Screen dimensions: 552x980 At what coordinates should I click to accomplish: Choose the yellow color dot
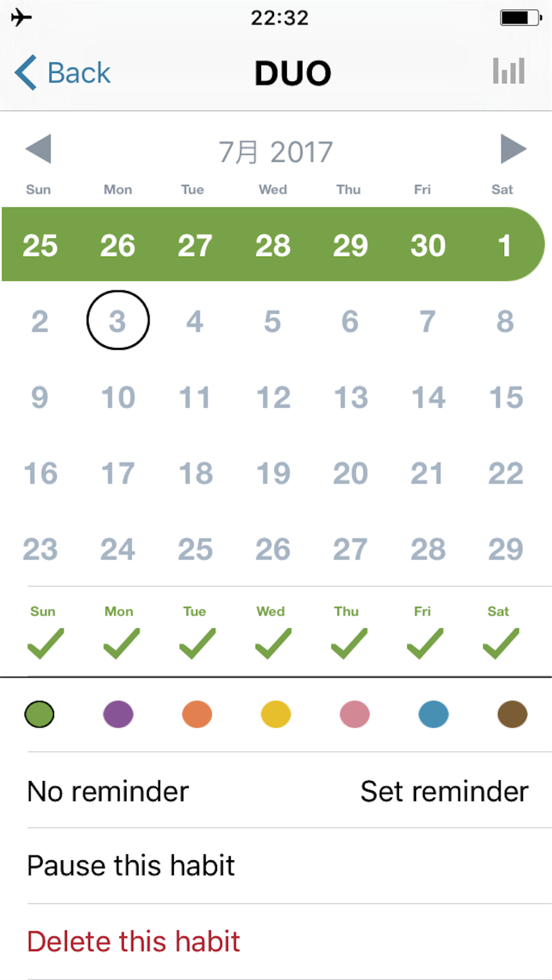[x=276, y=714]
